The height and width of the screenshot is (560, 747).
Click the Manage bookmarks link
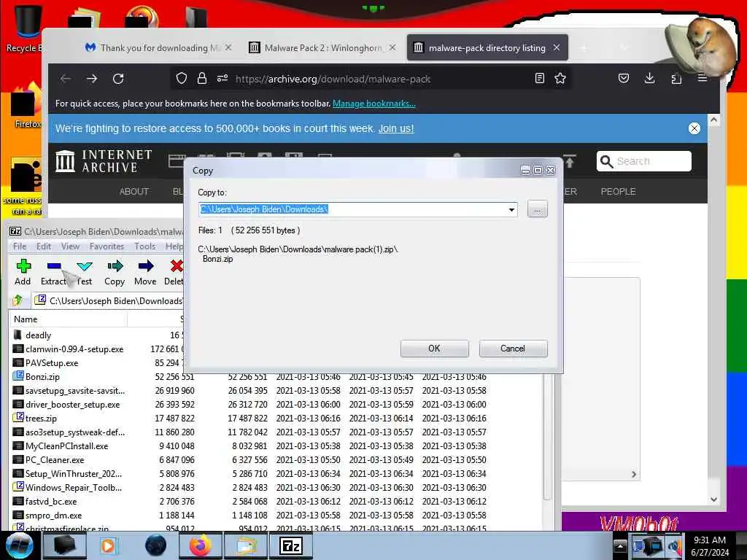(374, 104)
